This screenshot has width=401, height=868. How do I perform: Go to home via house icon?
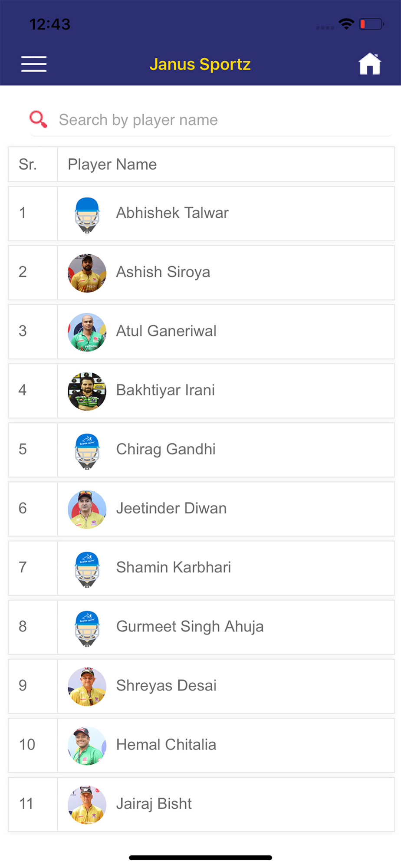tap(370, 64)
